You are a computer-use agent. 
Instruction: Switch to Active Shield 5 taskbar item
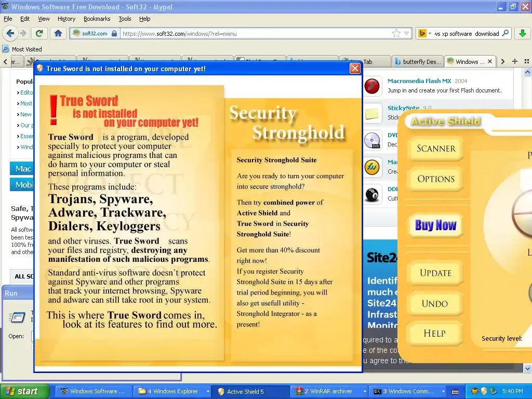(x=250, y=392)
